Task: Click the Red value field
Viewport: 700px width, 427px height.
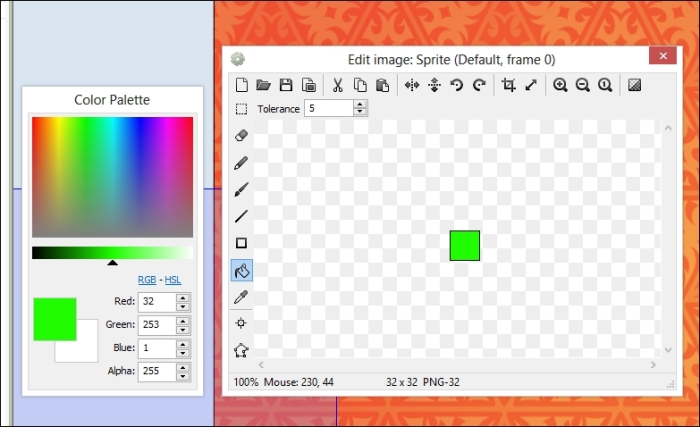Action: pos(157,301)
